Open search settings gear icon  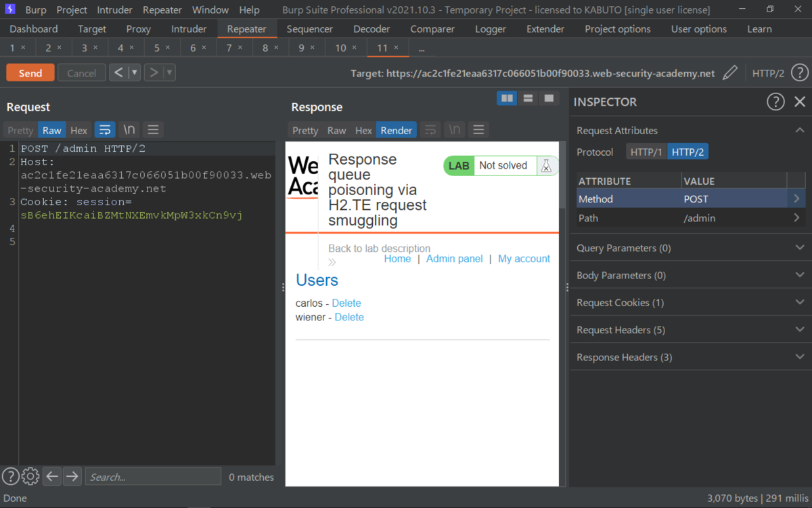(30, 476)
